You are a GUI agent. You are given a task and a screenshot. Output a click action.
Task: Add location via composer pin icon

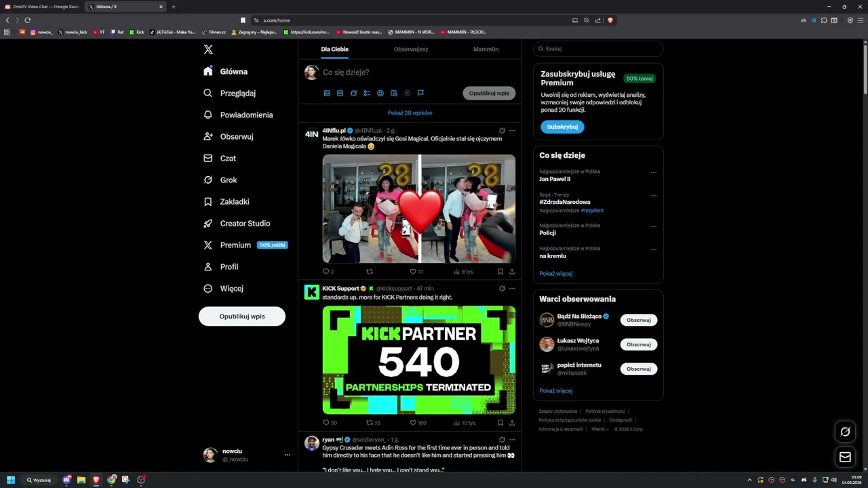coord(408,93)
